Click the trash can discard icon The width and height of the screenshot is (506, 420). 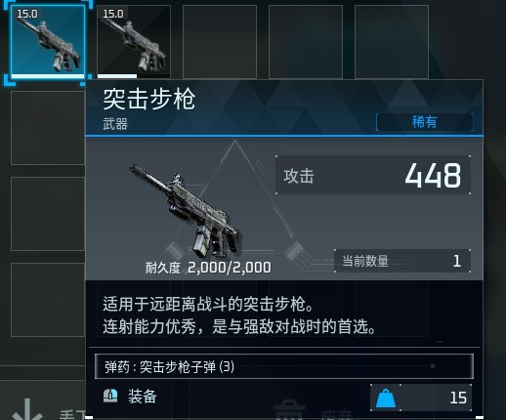coord(288,410)
